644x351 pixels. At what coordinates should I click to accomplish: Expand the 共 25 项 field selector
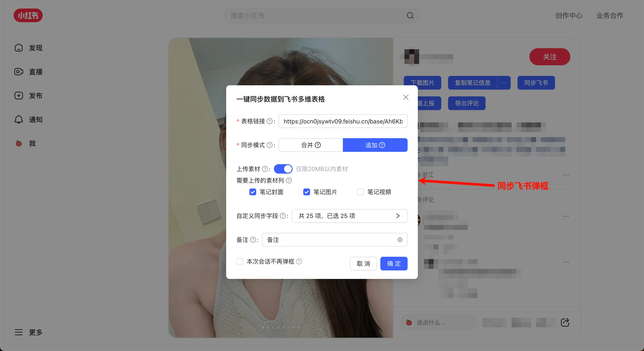pyautogui.click(x=349, y=216)
